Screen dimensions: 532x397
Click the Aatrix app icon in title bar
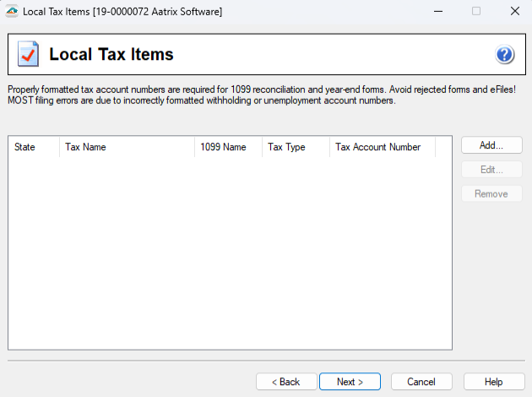coord(12,11)
